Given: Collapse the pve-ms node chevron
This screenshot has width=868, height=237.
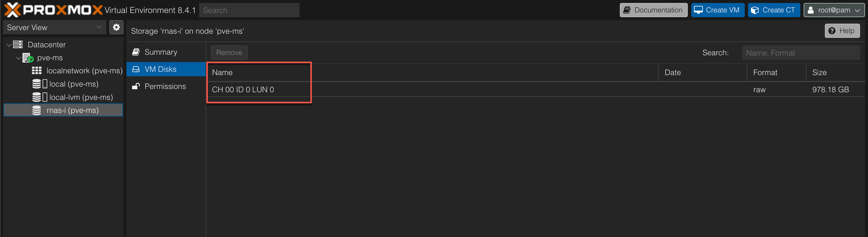Looking at the screenshot, I should pyautogui.click(x=18, y=58).
